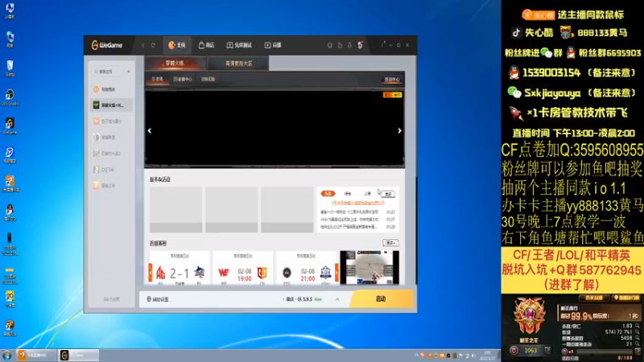Open the second activity placeholder card

[232, 210]
